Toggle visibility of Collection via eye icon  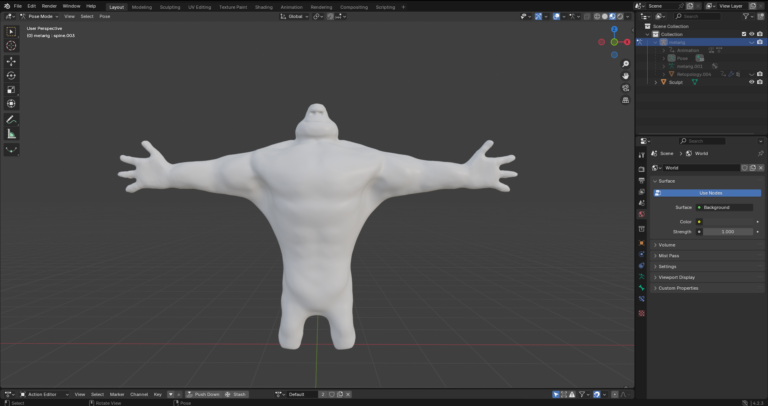[x=751, y=34]
